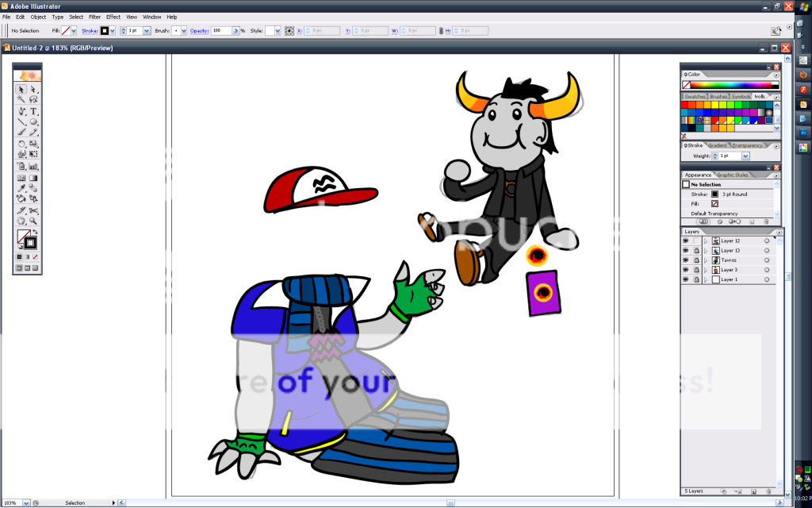Pick the Pen tool
This screenshot has height=508, width=812.
22,111
